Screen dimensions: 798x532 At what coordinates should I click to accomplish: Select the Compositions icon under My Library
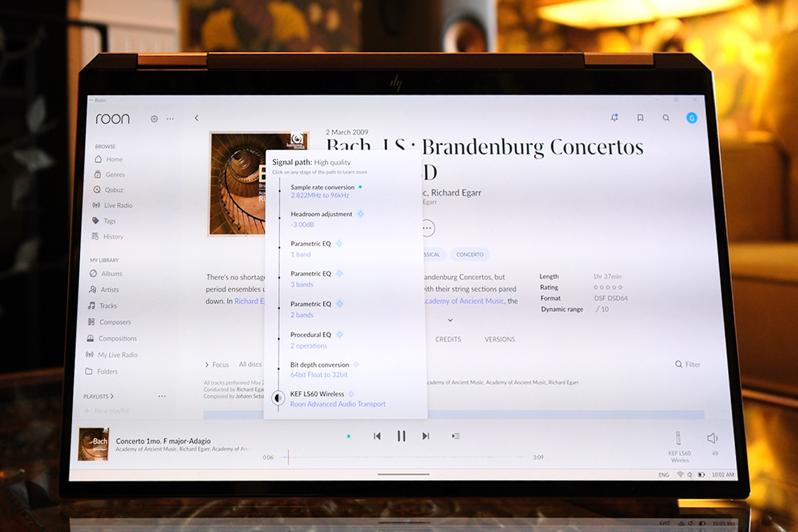tap(91, 338)
